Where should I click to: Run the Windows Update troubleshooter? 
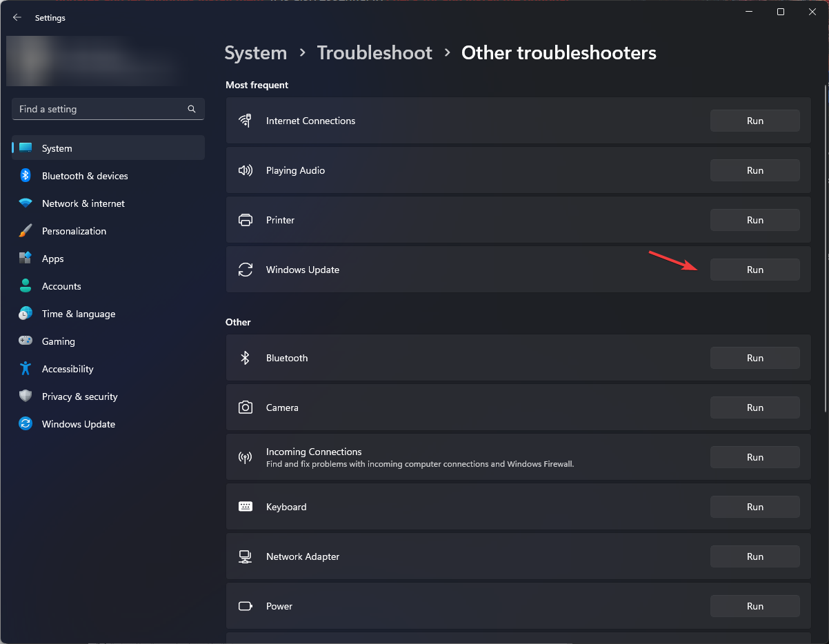click(755, 270)
